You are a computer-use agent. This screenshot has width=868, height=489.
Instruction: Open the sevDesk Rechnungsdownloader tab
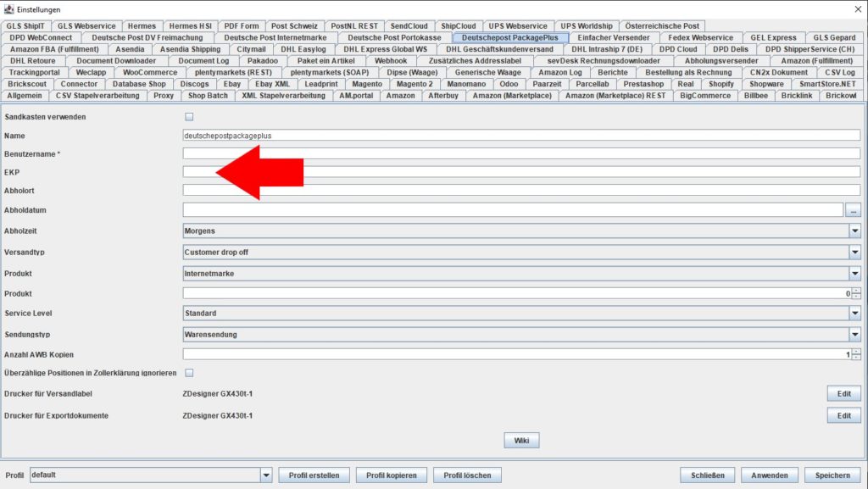pyautogui.click(x=604, y=61)
